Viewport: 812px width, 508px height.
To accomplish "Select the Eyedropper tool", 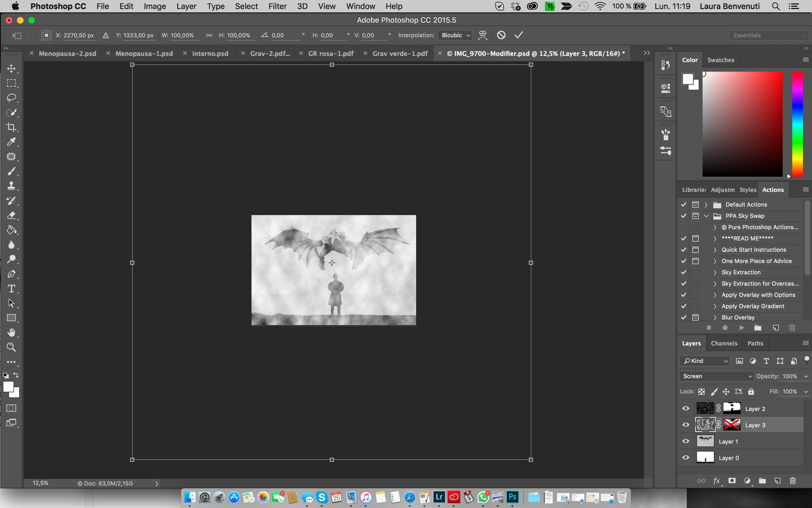I will point(11,142).
